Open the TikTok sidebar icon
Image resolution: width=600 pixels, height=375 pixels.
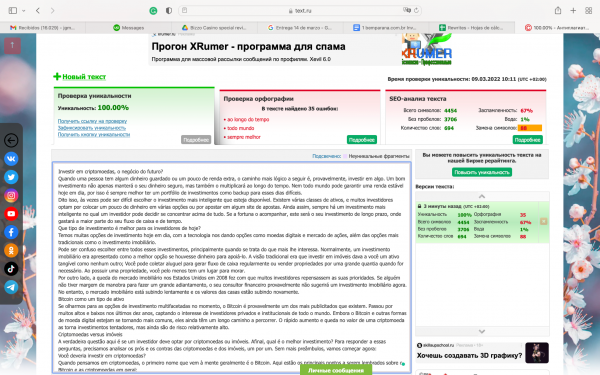click(11, 269)
